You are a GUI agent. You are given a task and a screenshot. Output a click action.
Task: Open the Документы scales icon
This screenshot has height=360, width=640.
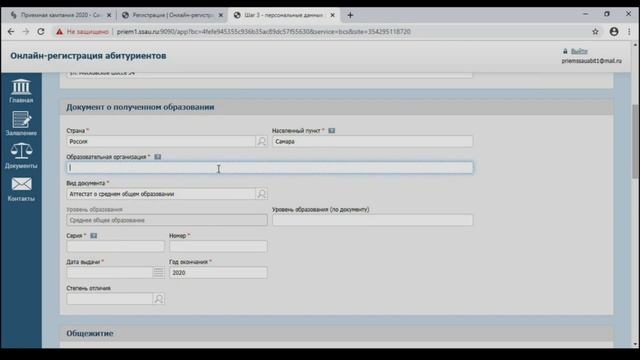pyautogui.click(x=21, y=156)
